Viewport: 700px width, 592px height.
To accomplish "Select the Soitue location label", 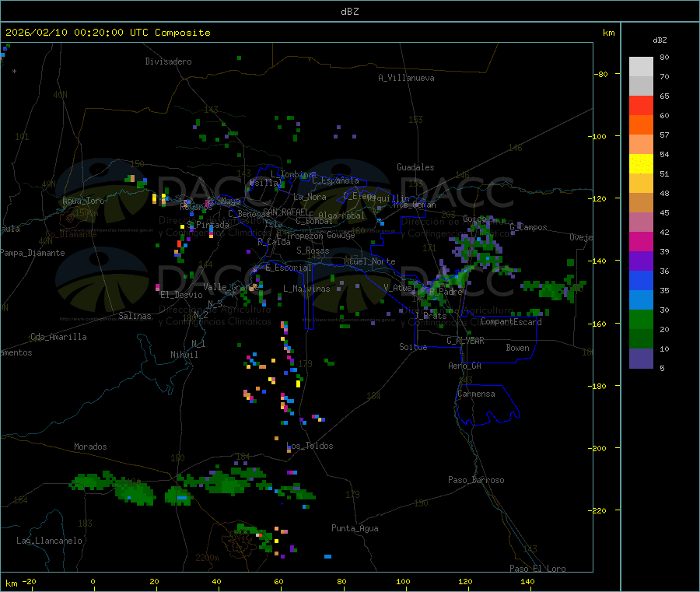I will coord(413,347).
